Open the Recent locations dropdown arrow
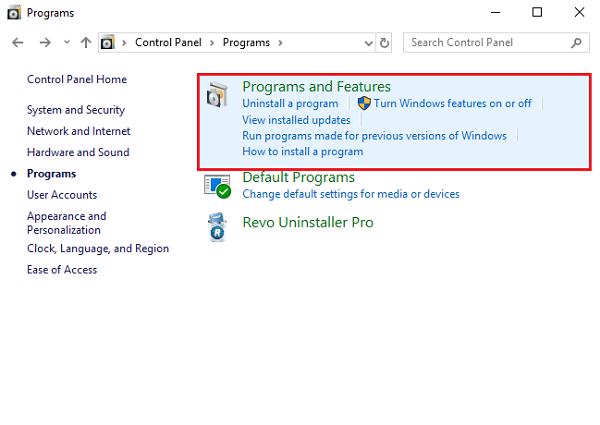 66,43
